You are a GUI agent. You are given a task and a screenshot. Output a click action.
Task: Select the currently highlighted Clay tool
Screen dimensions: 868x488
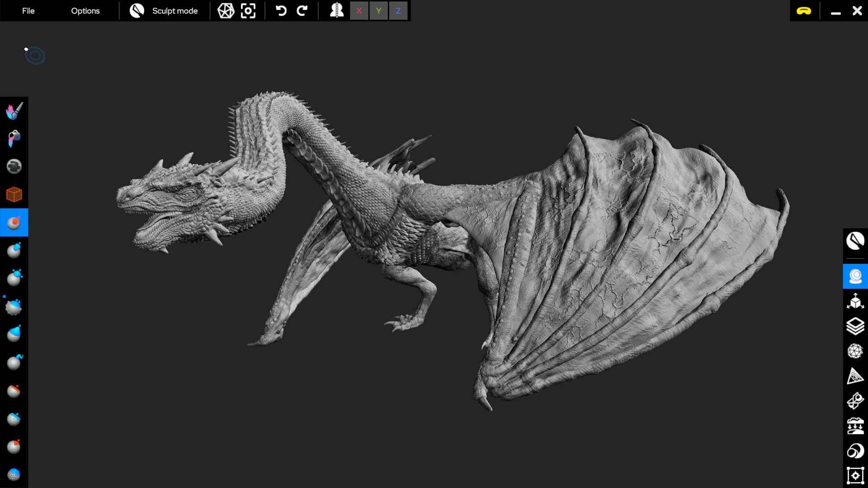[x=14, y=222]
